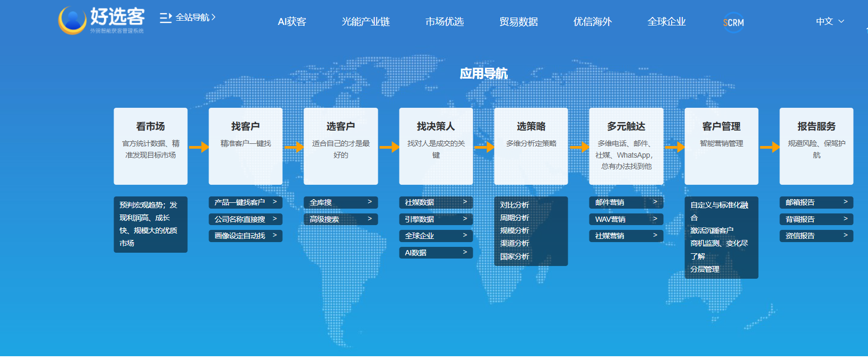Select the 看市场 card
868x361 pixels.
click(151, 146)
